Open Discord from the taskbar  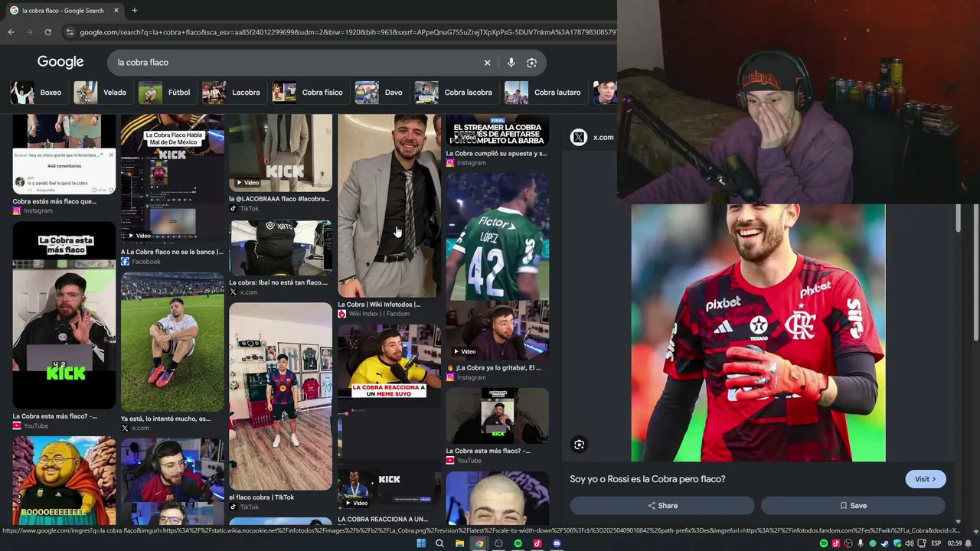pos(557,543)
